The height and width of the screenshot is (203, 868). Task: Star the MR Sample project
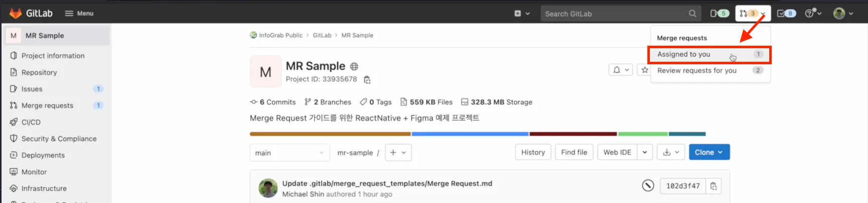click(x=644, y=70)
